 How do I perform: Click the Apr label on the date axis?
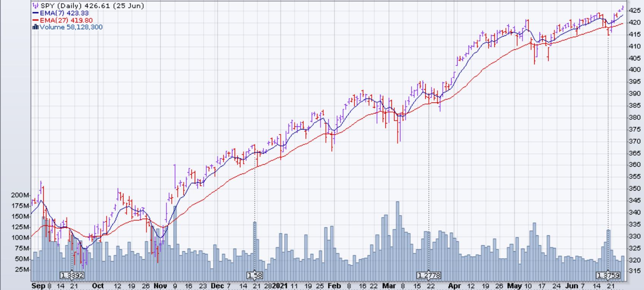pos(455,286)
